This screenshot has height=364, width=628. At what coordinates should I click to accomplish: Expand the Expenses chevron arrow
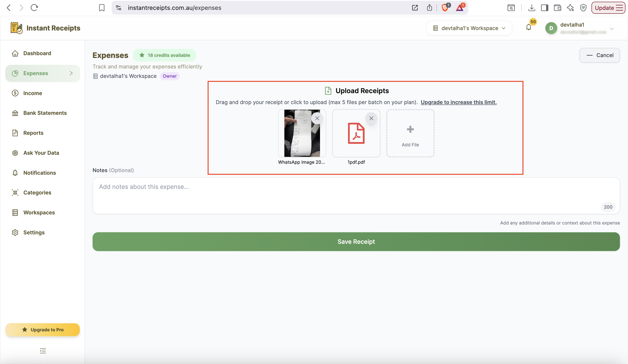[x=71, y=73]
